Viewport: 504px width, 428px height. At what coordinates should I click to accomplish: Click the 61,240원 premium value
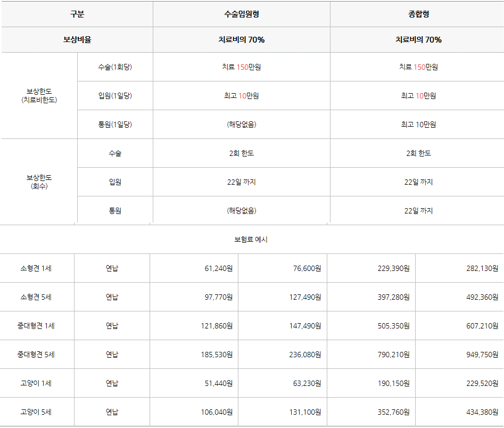point(219,268)
